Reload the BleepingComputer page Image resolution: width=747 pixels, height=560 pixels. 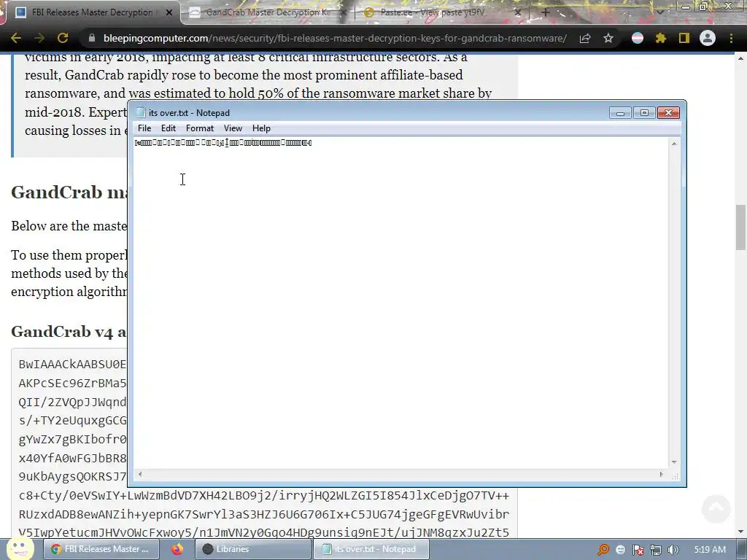pyautogui.click(x=63, y=38)
